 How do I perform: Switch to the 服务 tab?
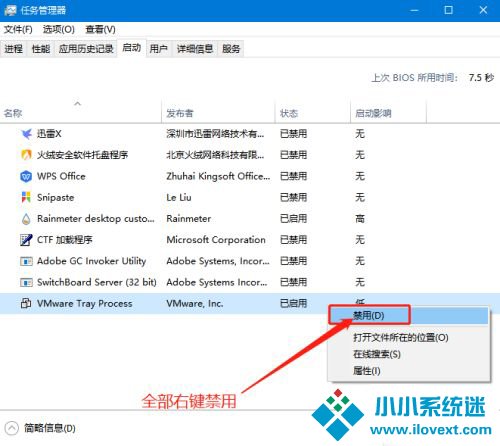point(231,49)
